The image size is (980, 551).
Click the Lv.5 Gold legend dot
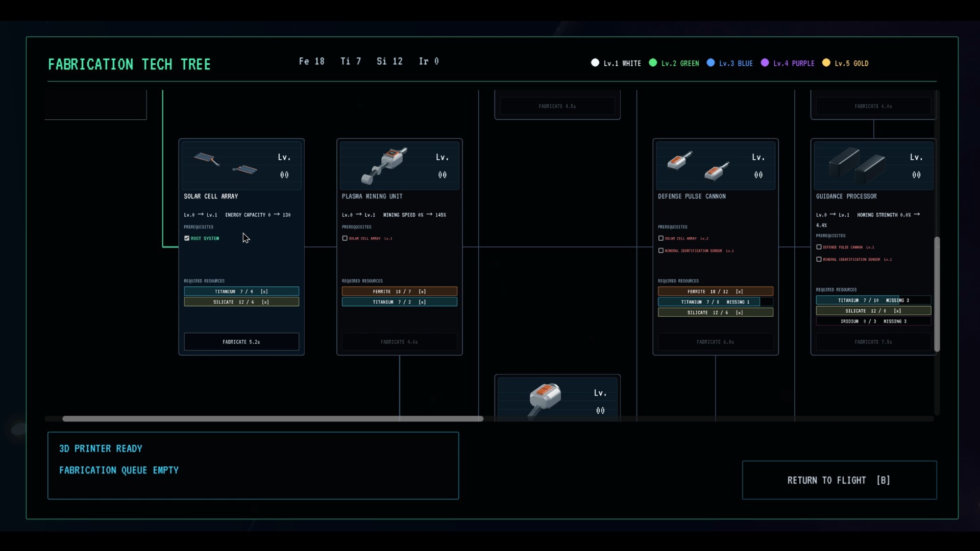(826, 63)
